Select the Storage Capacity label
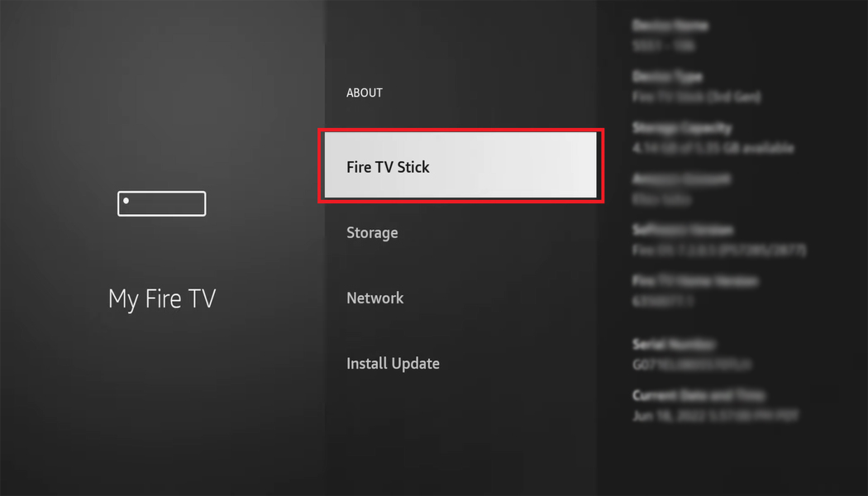The width and height of the screenshot is (868, 496). [682, 128]
